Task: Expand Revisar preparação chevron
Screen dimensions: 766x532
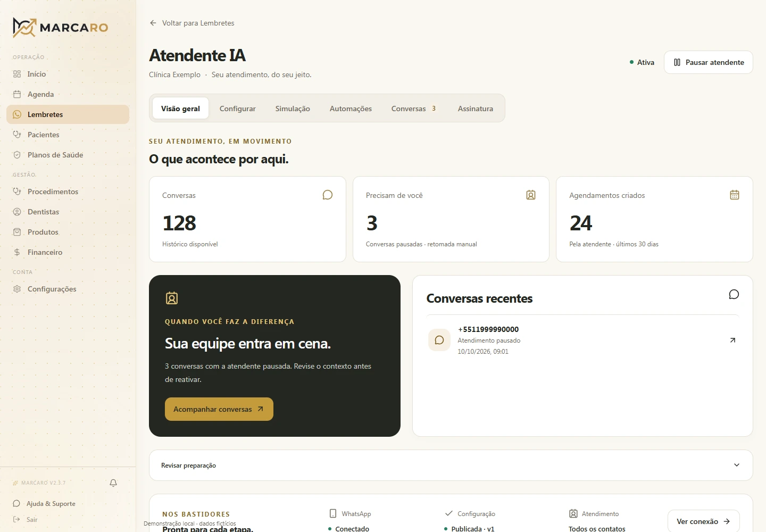Action: [737, 465]
